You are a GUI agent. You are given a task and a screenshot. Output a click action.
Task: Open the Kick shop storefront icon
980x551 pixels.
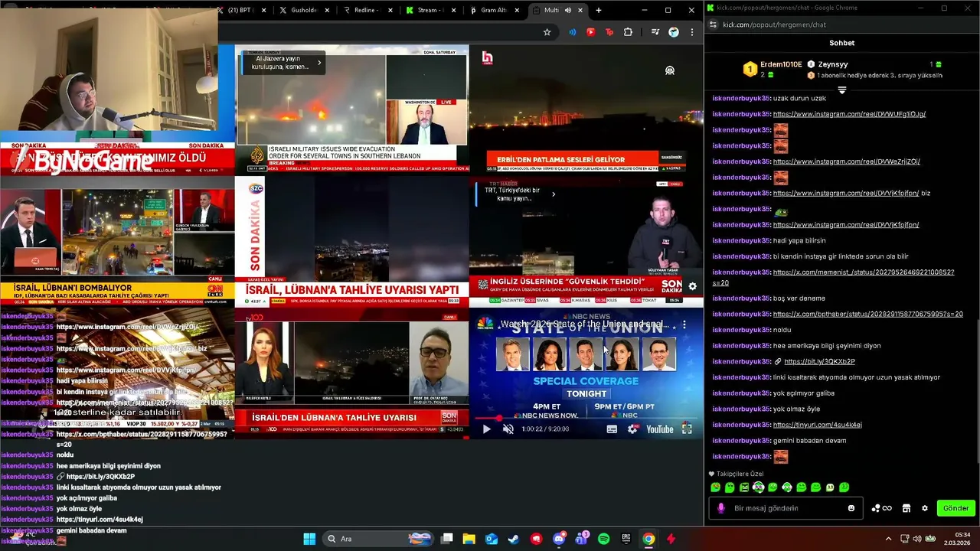906,508
